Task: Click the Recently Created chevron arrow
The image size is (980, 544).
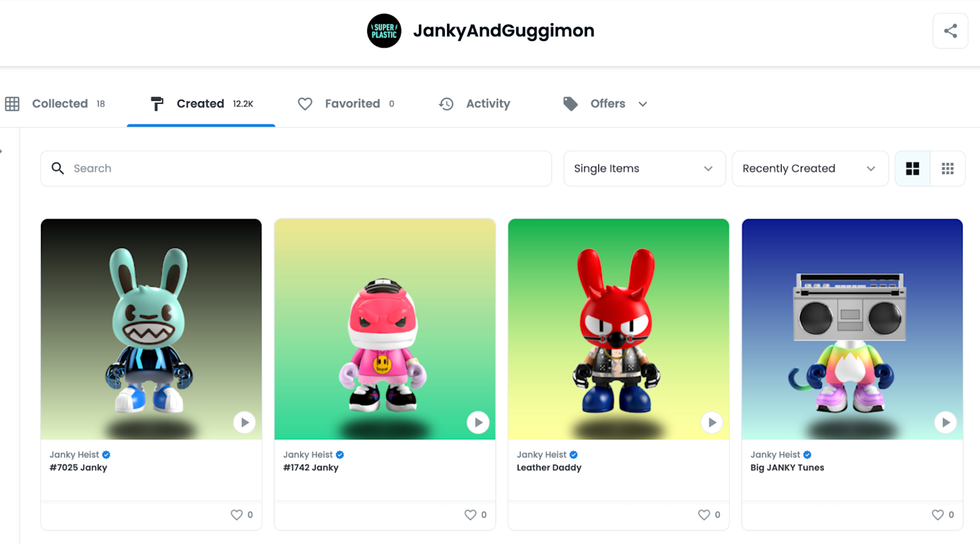Action: tap(871, 169)
